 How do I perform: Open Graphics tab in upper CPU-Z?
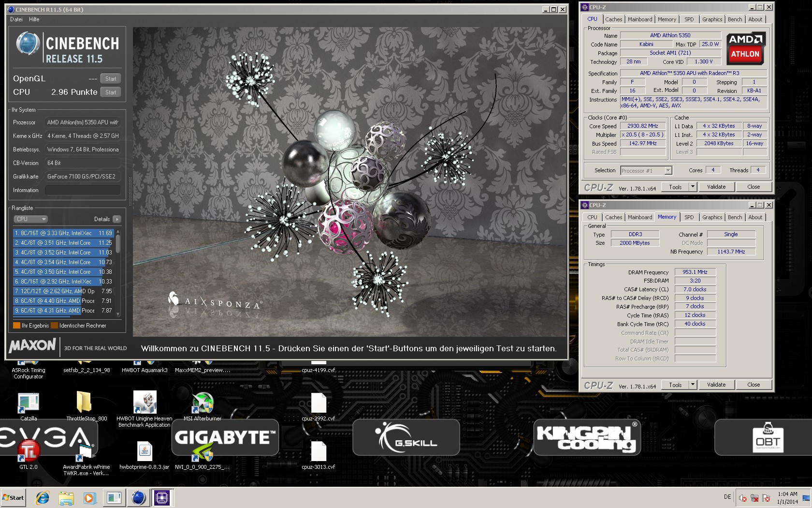pyautogui.click(x=712, y=19)
